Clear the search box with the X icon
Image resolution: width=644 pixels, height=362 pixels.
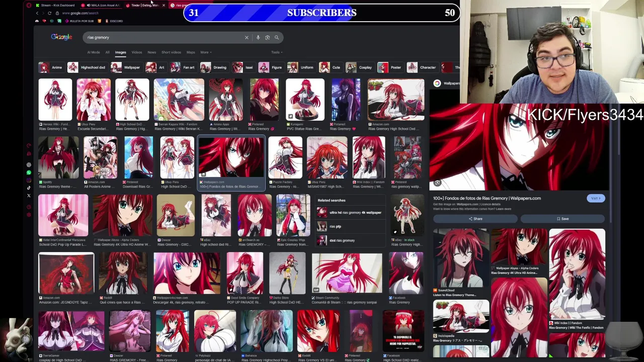click(x=247, y=37)
